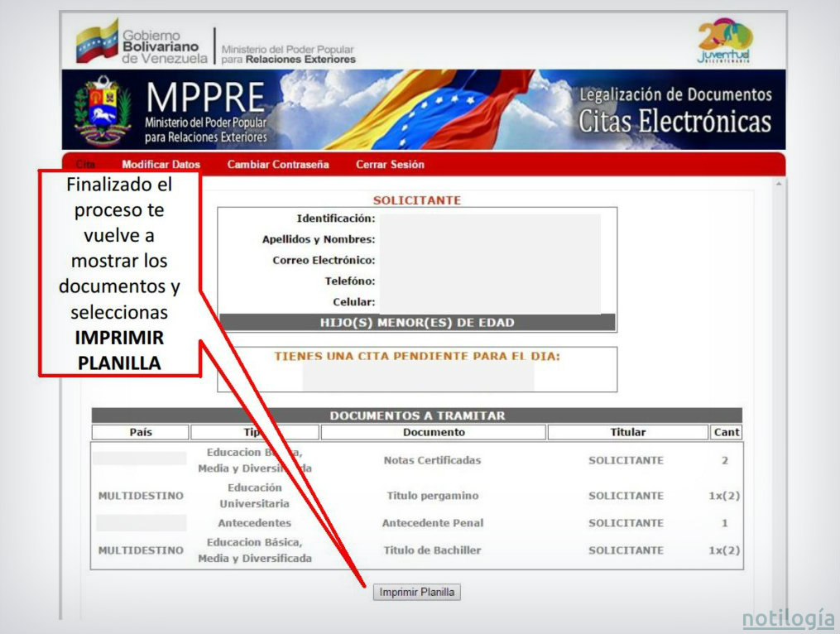Screen dimensions: 840x634
Task: Open the Cambiar Contraseña menu item
Action: [278, 165]
